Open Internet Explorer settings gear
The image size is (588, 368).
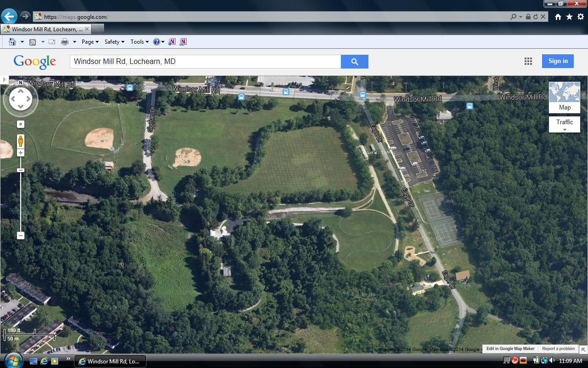(581, 17)
